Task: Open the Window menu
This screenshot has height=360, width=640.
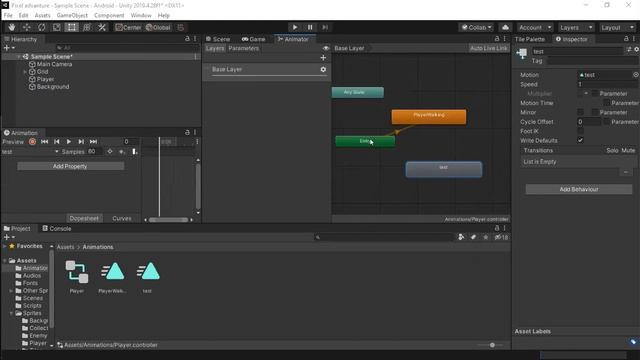Action: (141, 16)
